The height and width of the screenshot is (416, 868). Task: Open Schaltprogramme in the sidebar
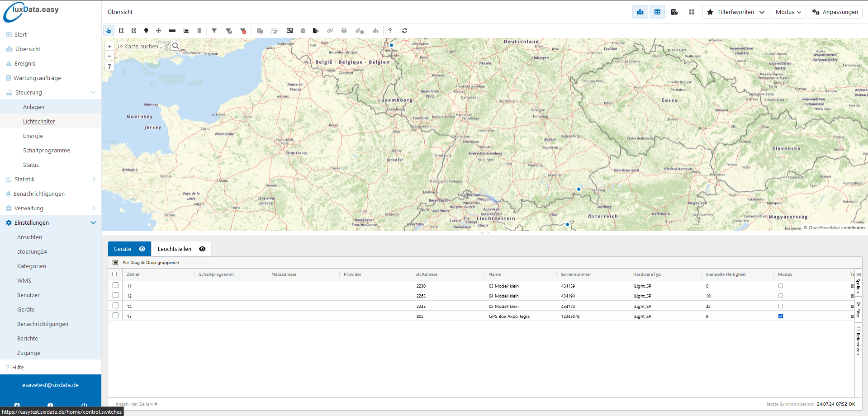click(47, 151)
